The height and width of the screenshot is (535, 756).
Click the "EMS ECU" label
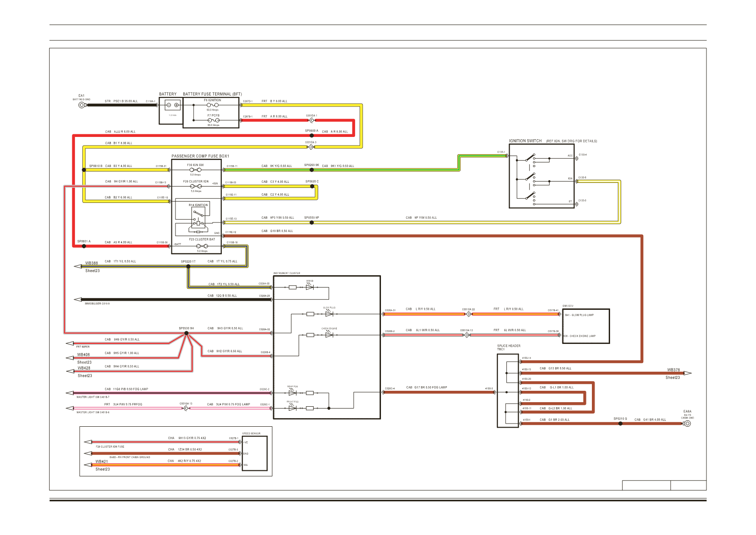tap(568, 306)
